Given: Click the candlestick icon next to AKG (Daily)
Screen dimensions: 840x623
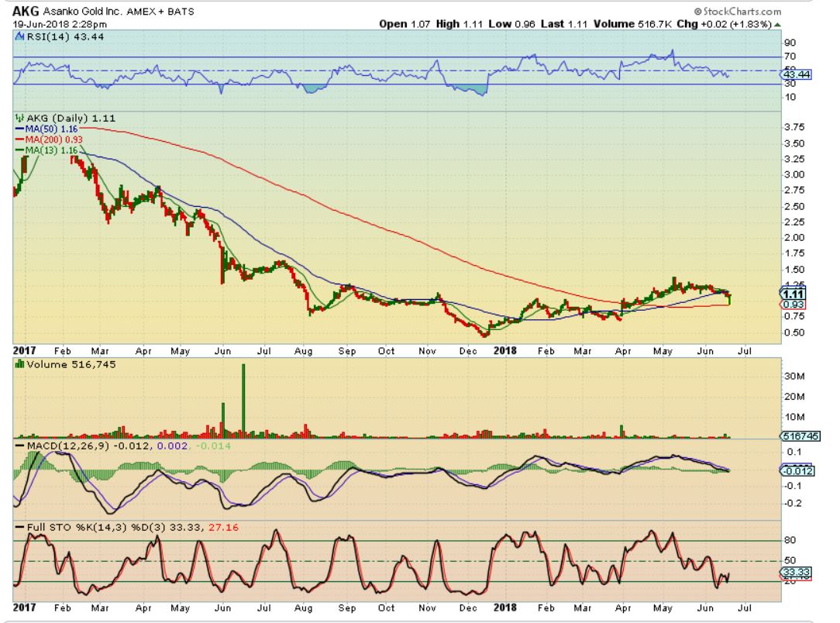Looking at the screenshot, I should pyautogui.click(x=18, y=116).
